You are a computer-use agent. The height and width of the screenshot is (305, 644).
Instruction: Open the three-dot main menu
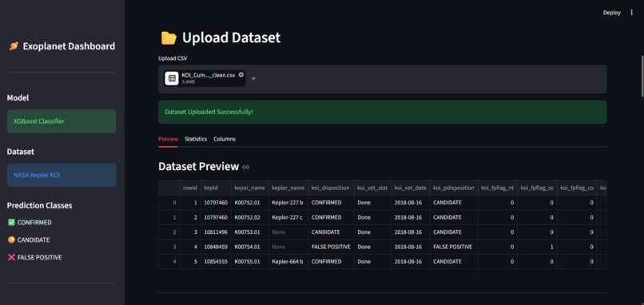[632, 13]
